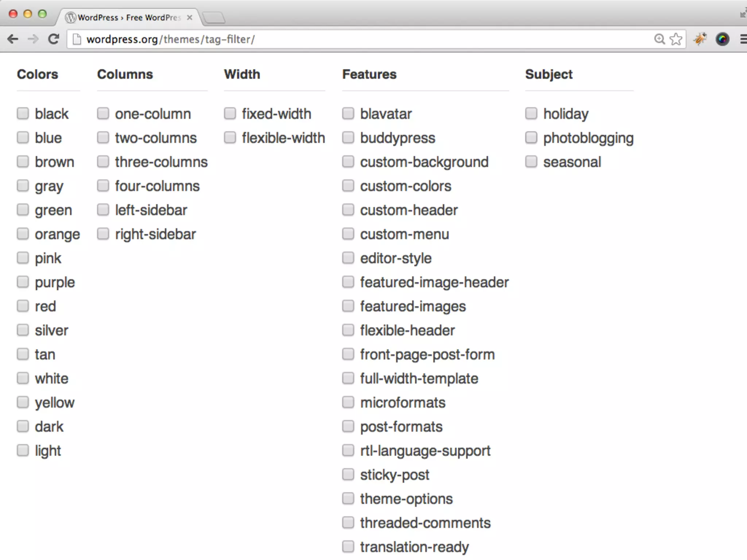Viewport: 747px width, 560px height.
Task: Check the custom-background feature checkbox
Action: pyautogui.click(x=348, y=162)
